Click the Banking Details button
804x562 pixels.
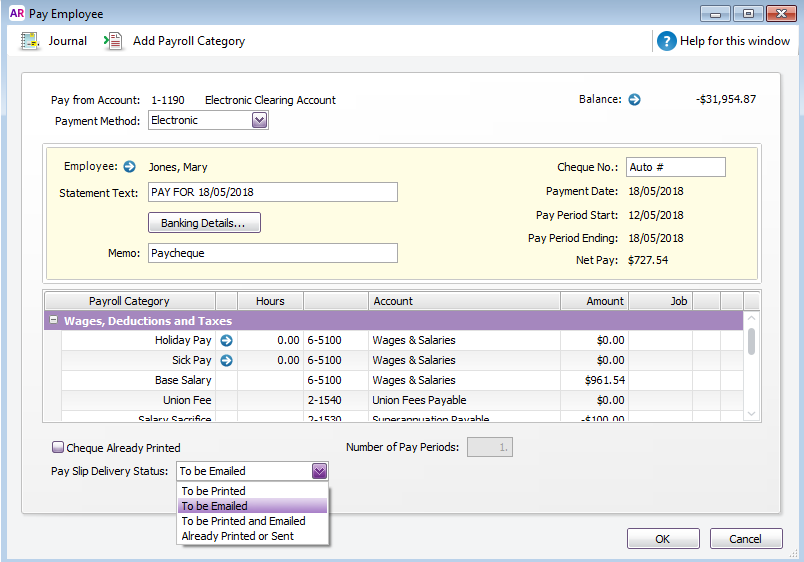[x=204, y=223]
